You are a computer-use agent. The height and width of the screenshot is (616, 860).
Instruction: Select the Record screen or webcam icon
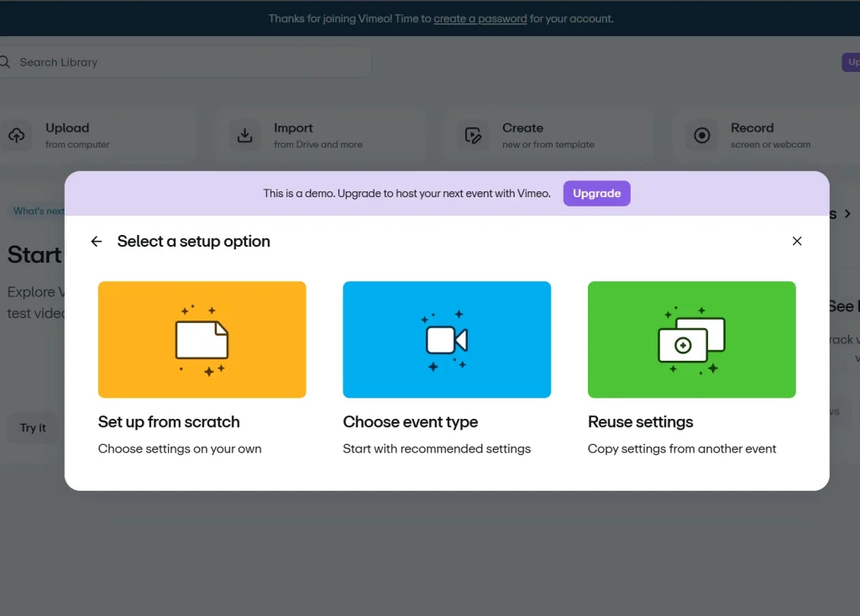[701, 135]
